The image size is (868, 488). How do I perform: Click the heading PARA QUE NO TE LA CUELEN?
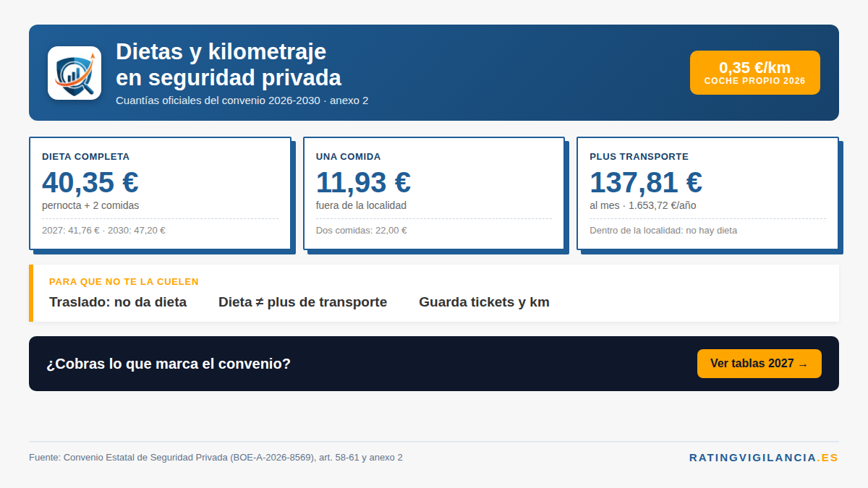124,282
